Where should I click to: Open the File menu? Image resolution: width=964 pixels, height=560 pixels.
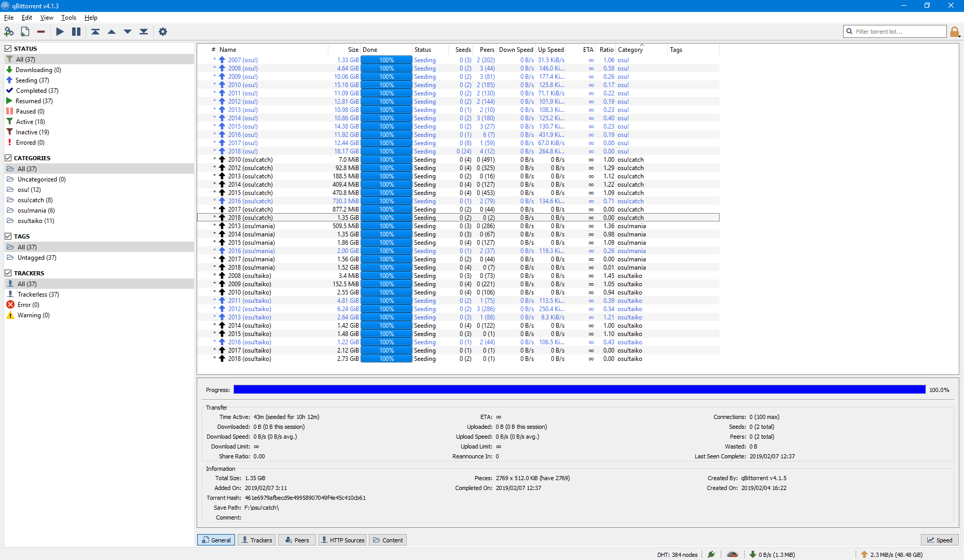[x=9, y=17]
